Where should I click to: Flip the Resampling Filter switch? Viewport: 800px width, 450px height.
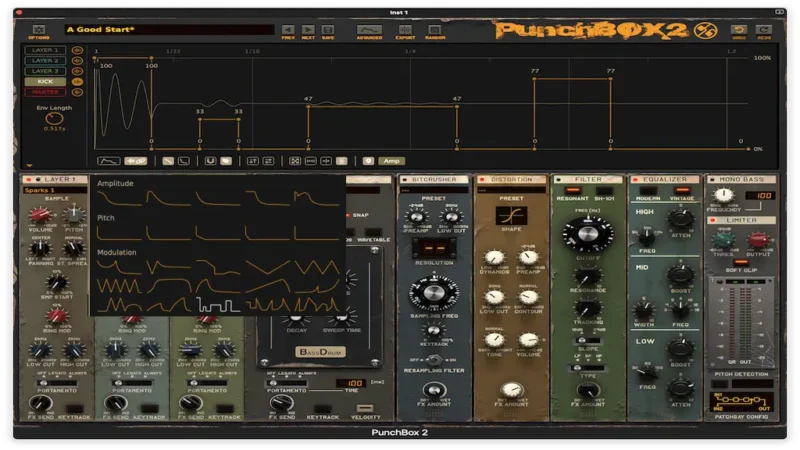(433, 360)
